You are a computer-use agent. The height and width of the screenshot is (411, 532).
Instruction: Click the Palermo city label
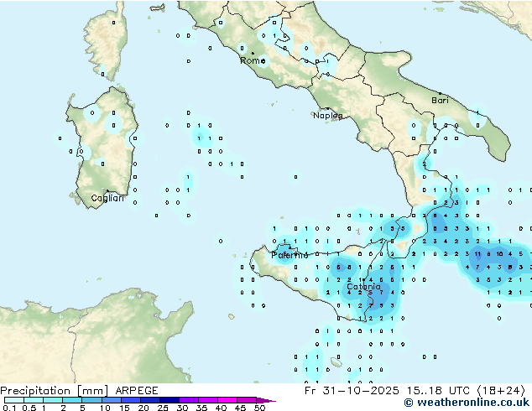pos(289,255)
